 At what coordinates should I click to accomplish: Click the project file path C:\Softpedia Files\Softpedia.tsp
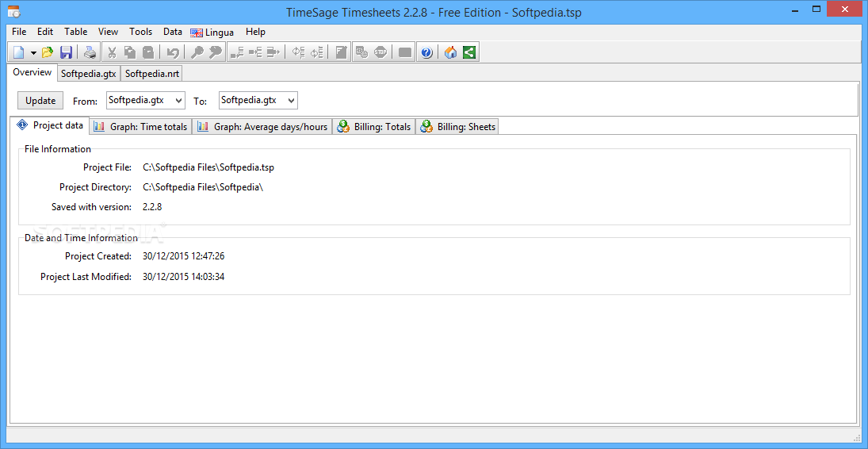[208, 167]
